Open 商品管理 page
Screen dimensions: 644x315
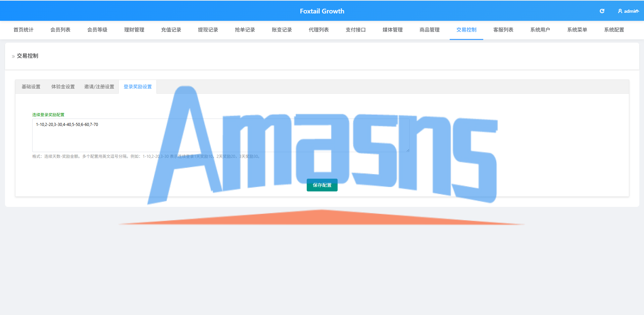[430, 30]
